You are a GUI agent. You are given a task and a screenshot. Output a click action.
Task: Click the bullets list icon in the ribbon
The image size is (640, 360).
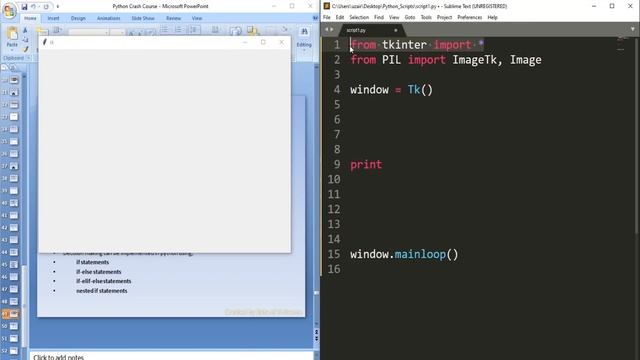point(164,30)
